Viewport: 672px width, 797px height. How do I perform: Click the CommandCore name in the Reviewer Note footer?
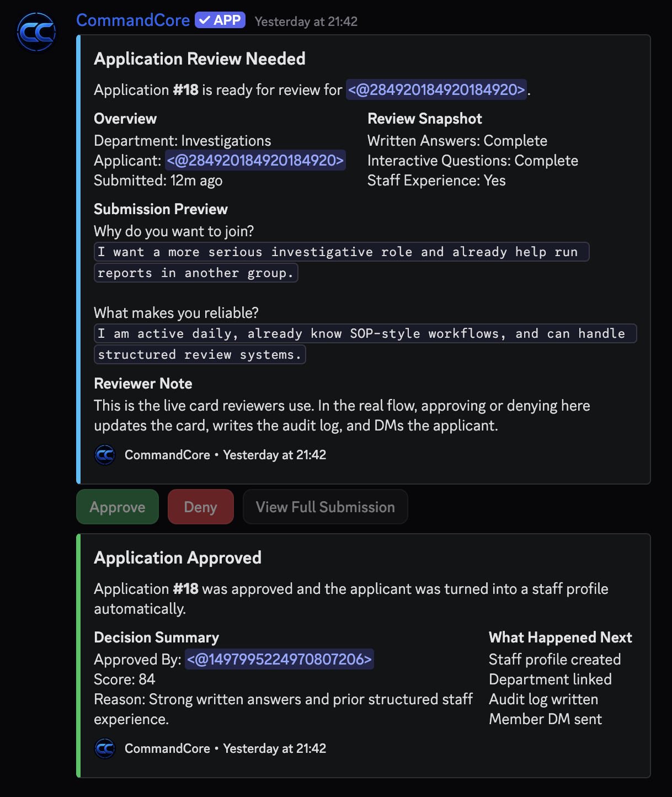click(x=167, y=455)
